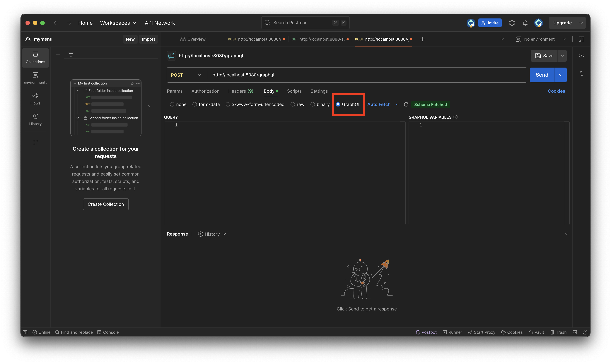Open the Environments sidebar section
This screenshot has height=364, width=611.
point(35,78)
